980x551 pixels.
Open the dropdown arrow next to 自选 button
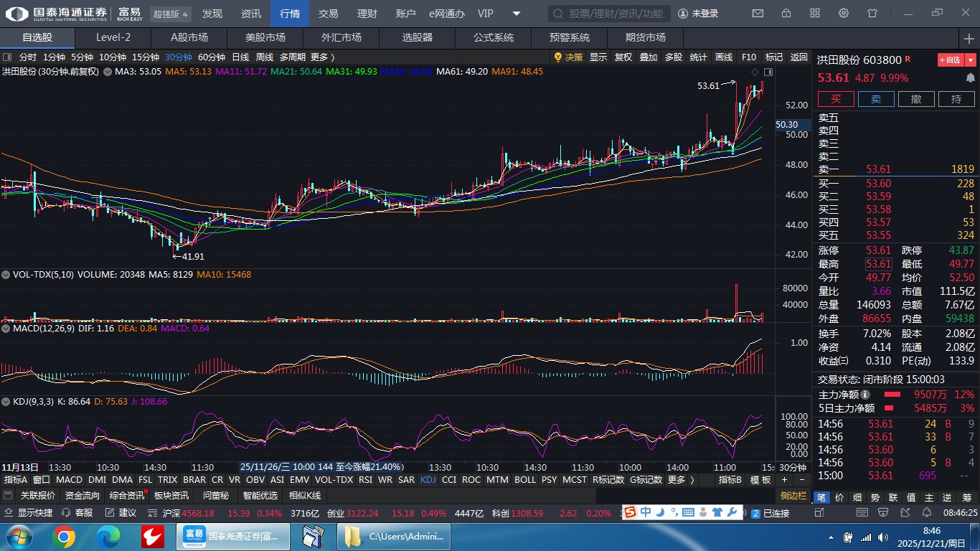pos(971,60)
